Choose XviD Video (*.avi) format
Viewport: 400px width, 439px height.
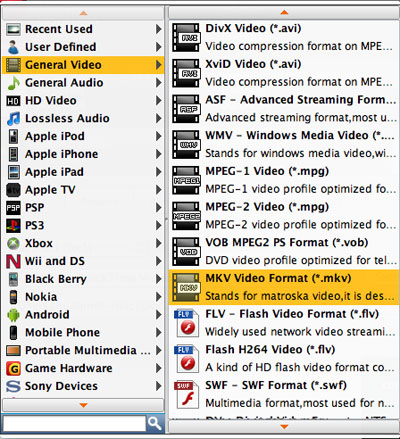(284, 73)
